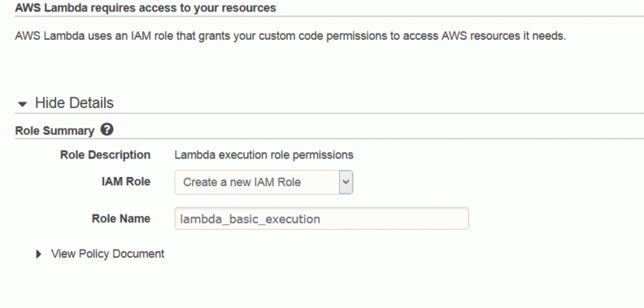644x308 pixels.
Task: Click the IAM Role field label
Action: 126,181
